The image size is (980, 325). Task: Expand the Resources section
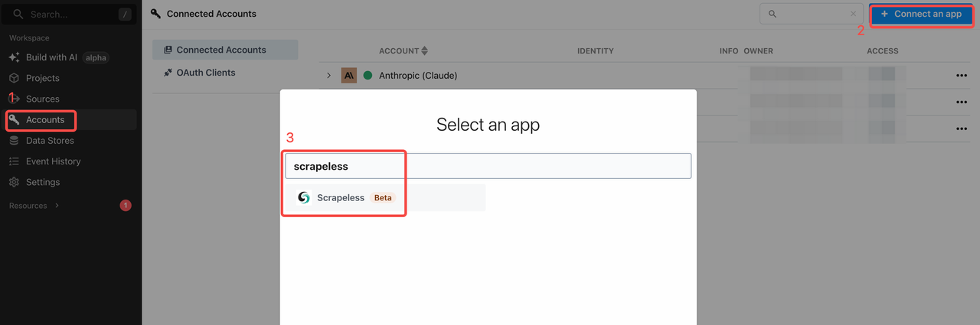tap(34, 206)
